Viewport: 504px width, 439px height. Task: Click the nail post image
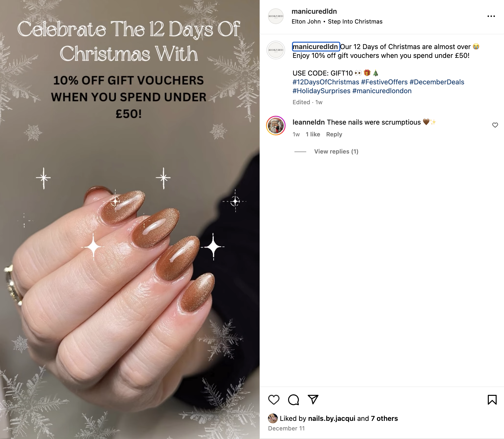pos(130,219)
